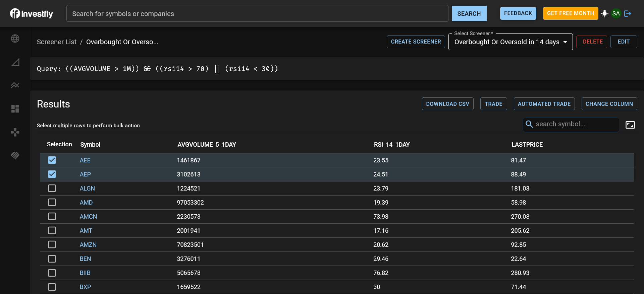The image size is (644, 294).
Task: Click AMD volume value 97053302
Action: 191,203
